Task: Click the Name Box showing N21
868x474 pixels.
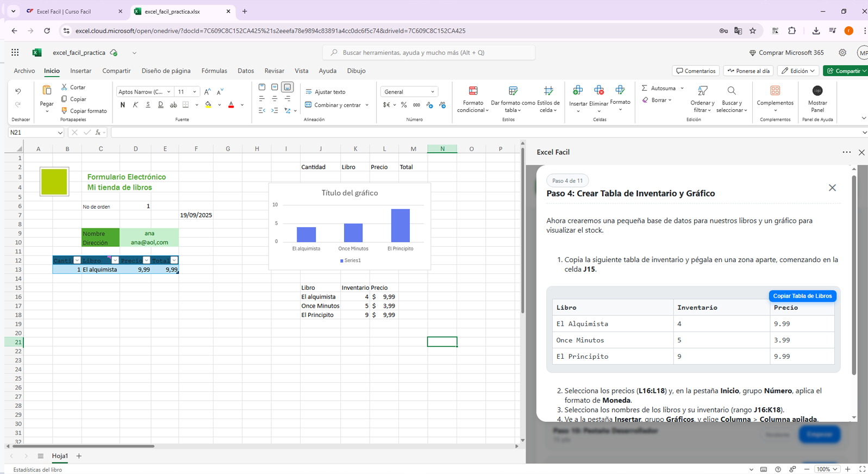Action: (x=36, y=133)
